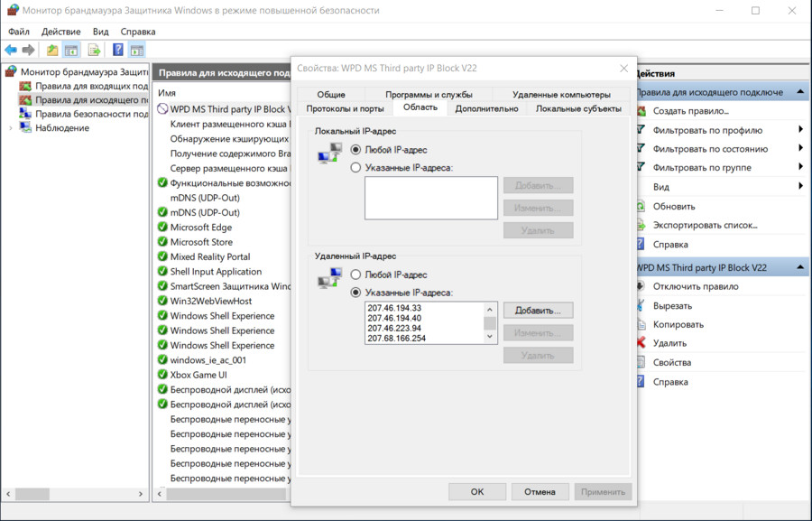Screen dimensions: 812x521
Task: Click the Обновить refresh icon in Actions
Action: coord(641,207)
